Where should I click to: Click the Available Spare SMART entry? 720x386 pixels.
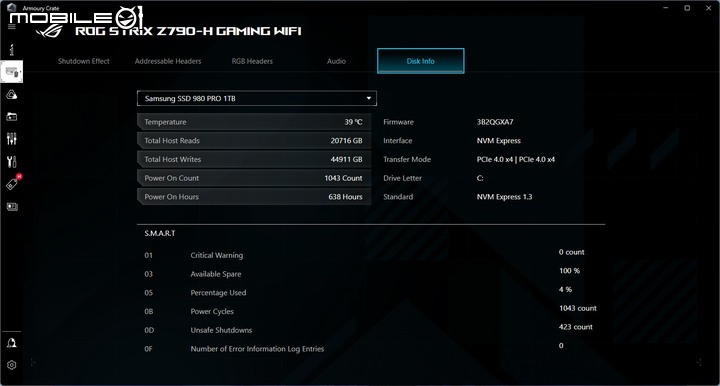point(216,274)
